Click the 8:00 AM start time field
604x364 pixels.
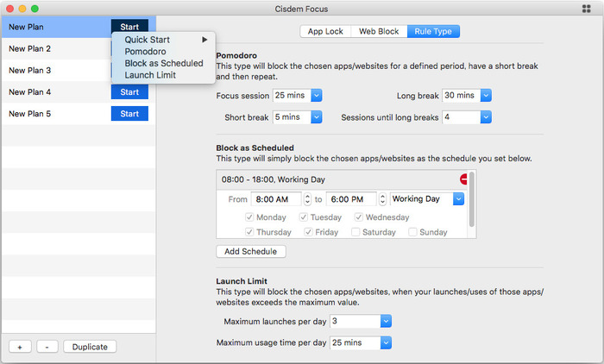(x=276, y=199)
